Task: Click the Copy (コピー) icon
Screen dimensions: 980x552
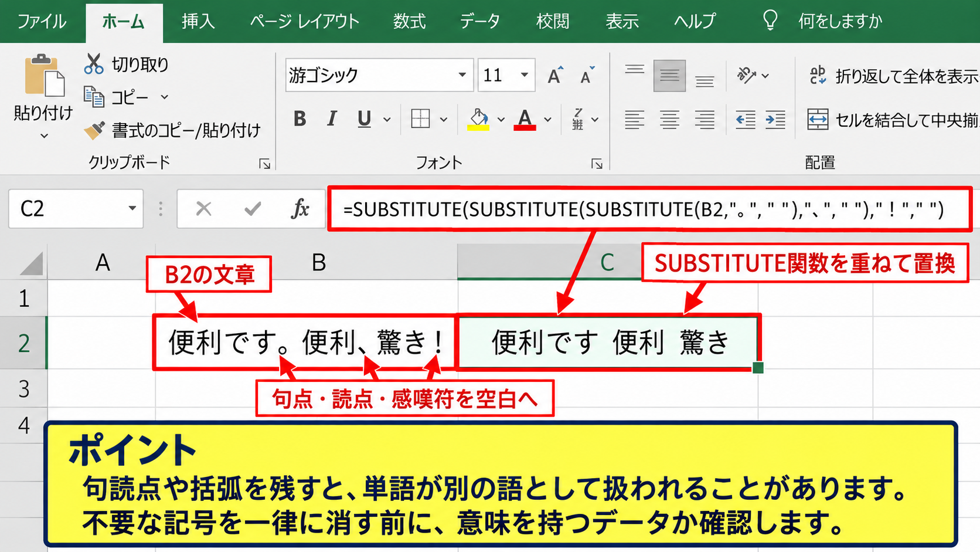Action: click(94, 97)
